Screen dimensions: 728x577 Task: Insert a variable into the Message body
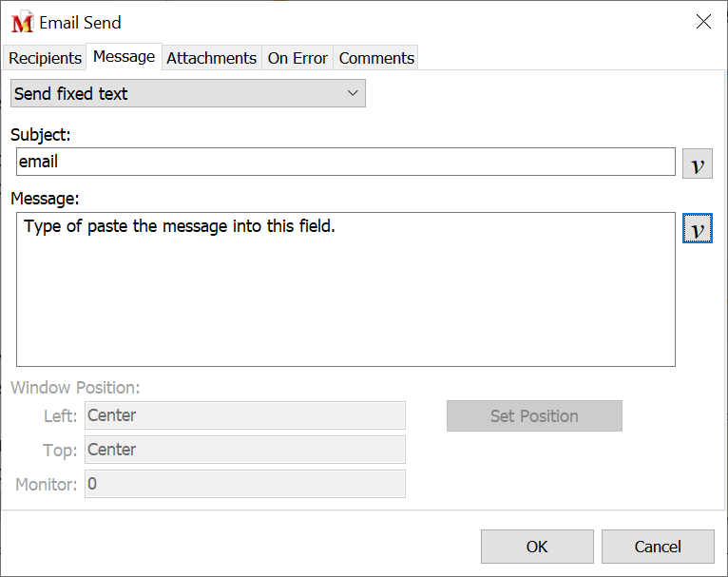click(698, 229)
